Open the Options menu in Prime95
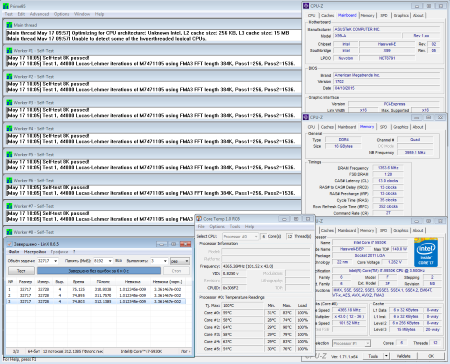 [62, 14]
